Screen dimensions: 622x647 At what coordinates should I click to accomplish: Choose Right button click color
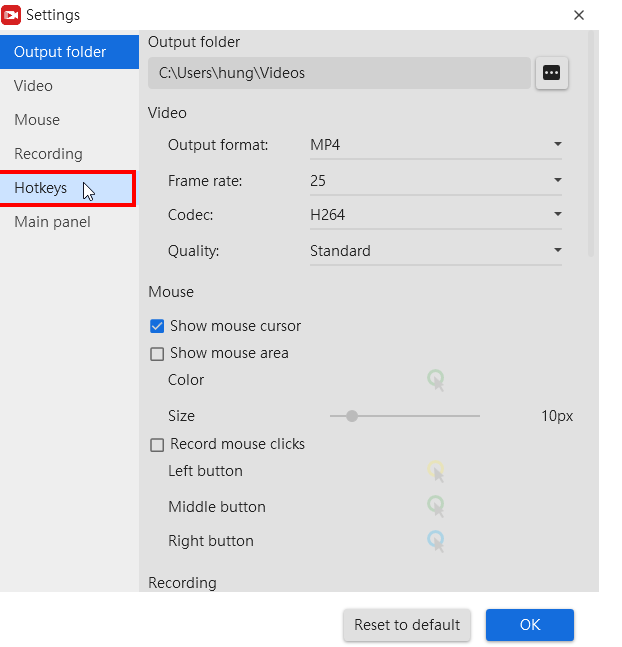click(436, 541)
